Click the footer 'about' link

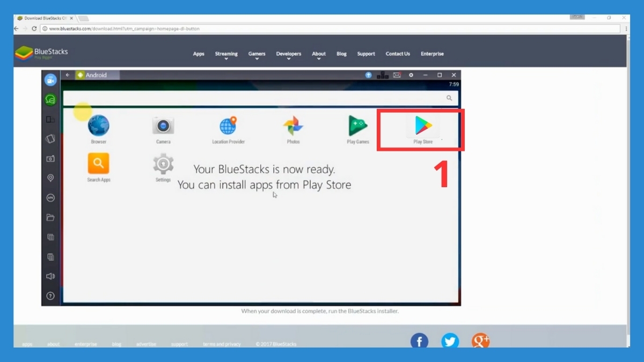click(x=53, y=344)
